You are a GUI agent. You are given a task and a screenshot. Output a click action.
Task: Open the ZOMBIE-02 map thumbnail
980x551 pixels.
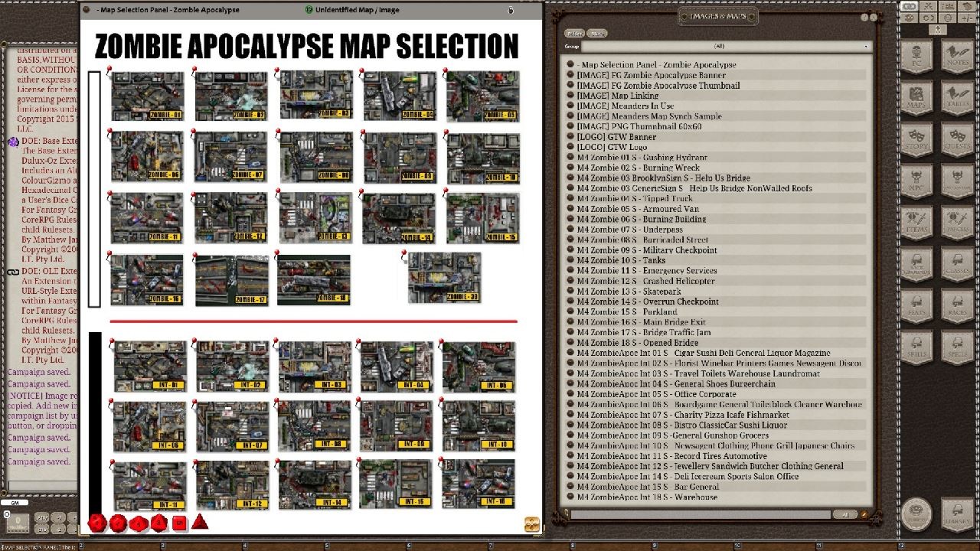coord(230,96)
